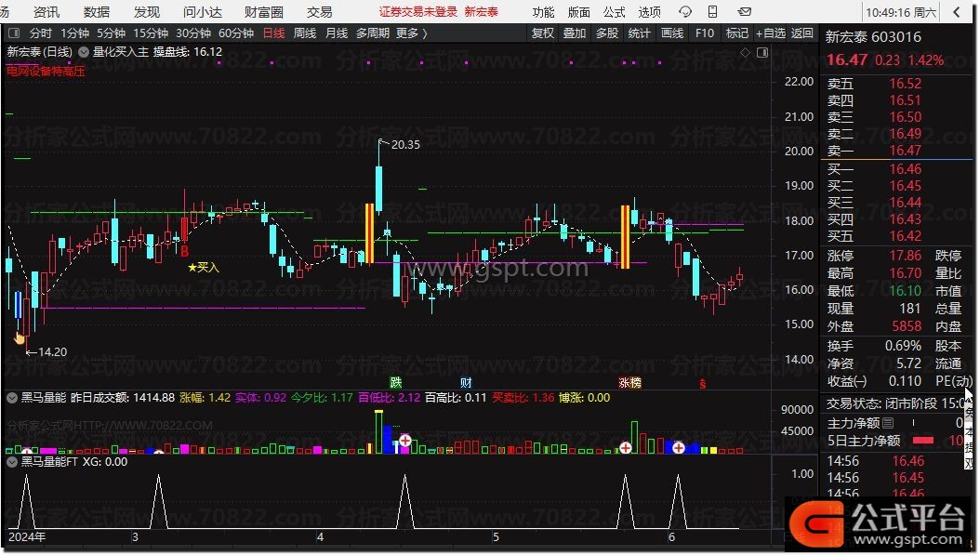Switch to the 月线 monthly tab
980x555 pixels.
pyautogui.click(x=337, y=33)
